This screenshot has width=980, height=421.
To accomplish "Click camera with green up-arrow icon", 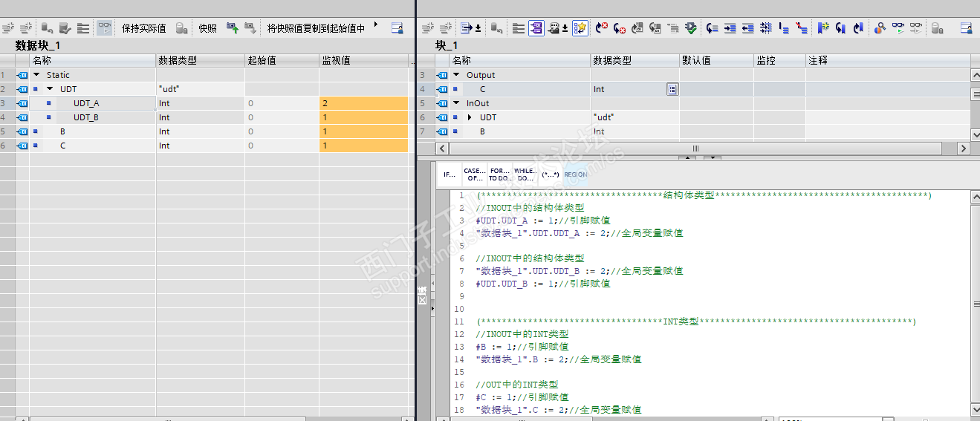I will [x=233, y=28].
